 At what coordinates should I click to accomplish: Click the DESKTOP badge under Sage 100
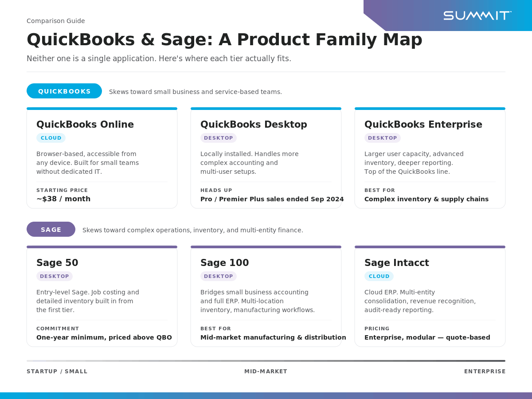click(x=219, y=276)
